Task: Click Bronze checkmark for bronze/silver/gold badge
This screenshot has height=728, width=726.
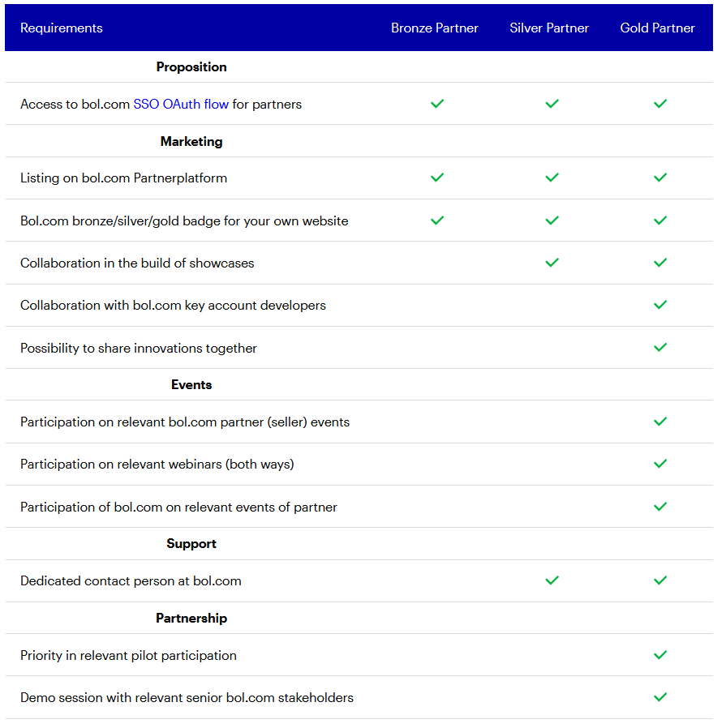Action: click(x=437, y=220)
